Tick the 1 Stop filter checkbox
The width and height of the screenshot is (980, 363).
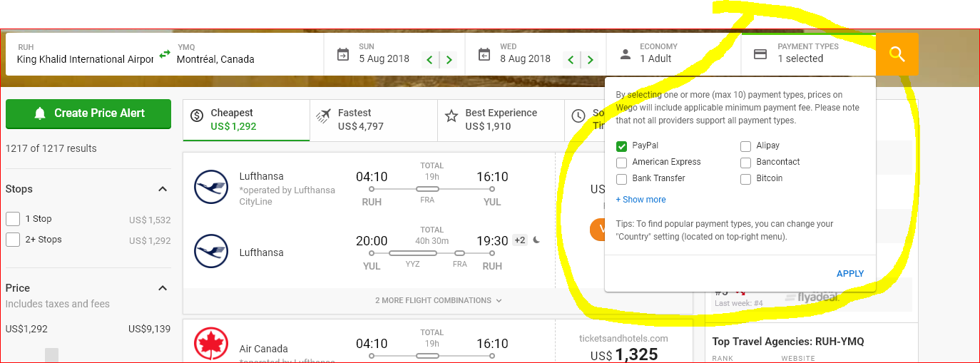[13, 219]
